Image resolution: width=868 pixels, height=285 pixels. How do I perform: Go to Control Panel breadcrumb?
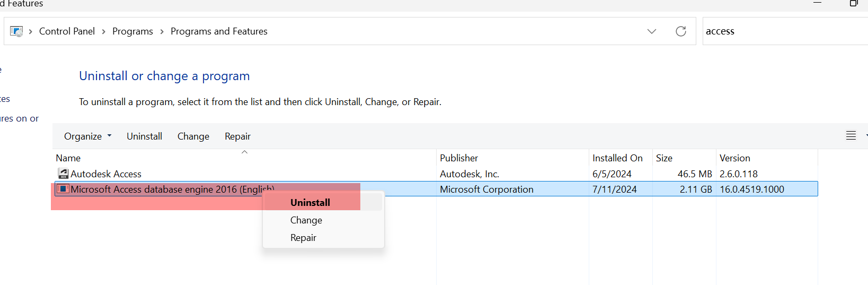[x=67, y=31]
